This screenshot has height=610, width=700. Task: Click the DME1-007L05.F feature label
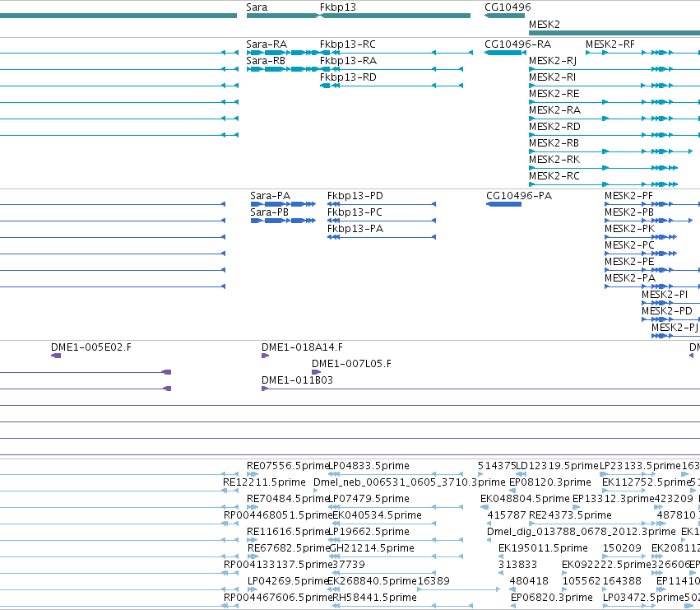(x=351, y=364)
